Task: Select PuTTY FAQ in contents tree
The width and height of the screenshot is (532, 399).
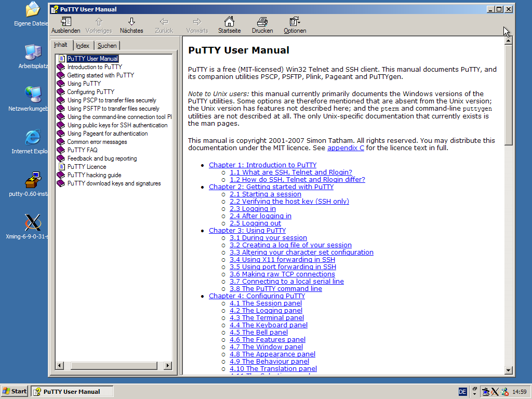Action: click(82, 150)
